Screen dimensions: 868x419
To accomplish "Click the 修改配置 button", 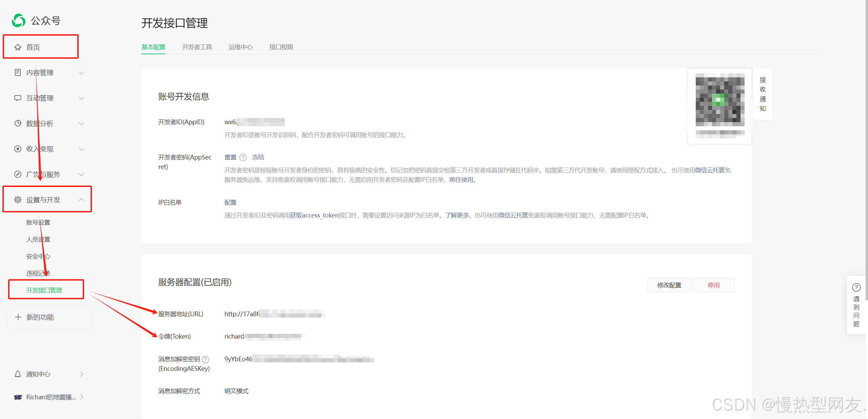I will pos(669,285).
